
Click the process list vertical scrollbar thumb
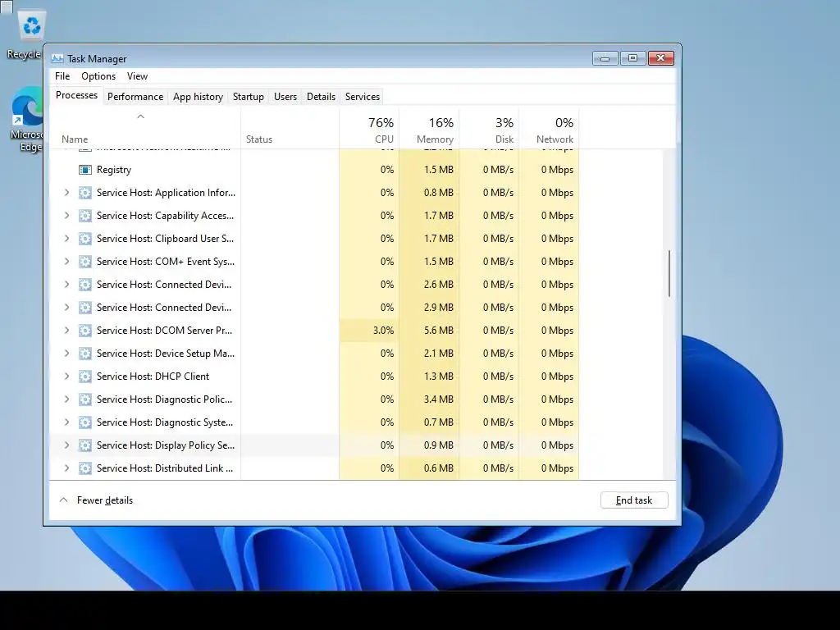click(669, 273)
